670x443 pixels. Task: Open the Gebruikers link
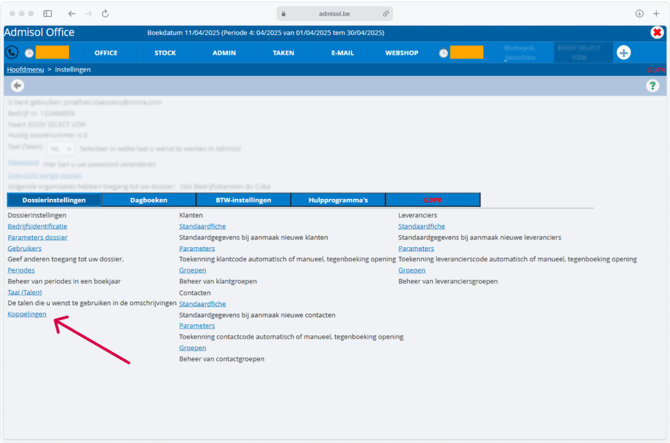point(24,249)
